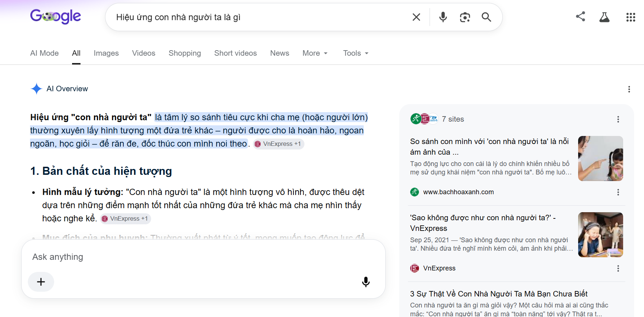Viewport: 644px width, 317px height.
Task: Open Search Labs flask icon
Action: pos(604,17)
